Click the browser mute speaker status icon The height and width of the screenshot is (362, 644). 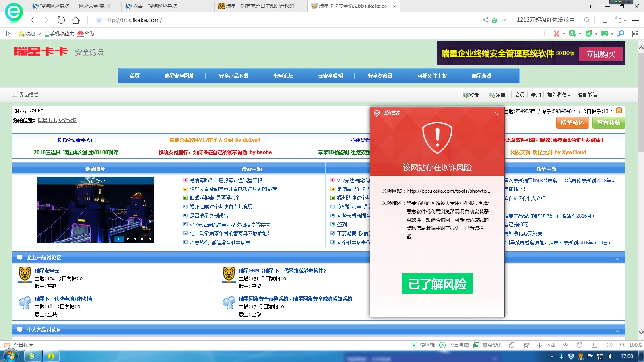tap(609, 345)
